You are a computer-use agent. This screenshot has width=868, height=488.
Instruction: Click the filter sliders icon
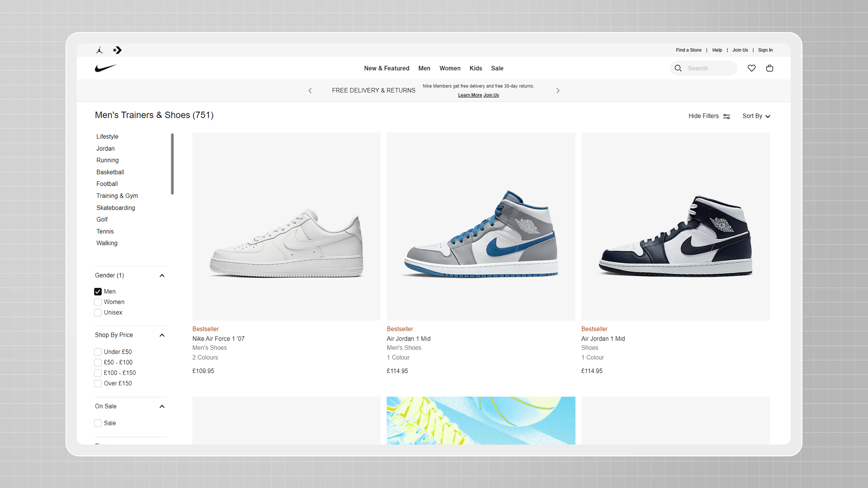pyautogui.click(x=726, y=117)
